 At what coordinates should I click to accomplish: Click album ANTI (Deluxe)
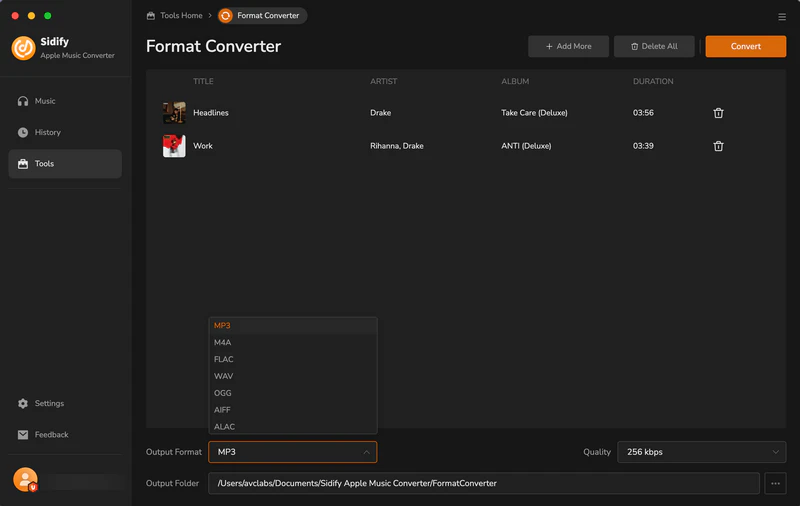click(x=526, y=146)
